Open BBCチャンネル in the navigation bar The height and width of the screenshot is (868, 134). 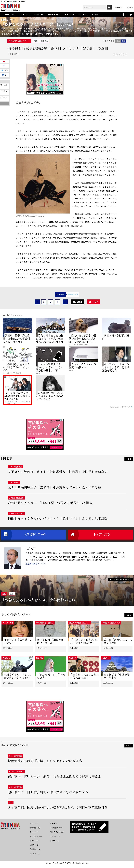tap(54, 14)
